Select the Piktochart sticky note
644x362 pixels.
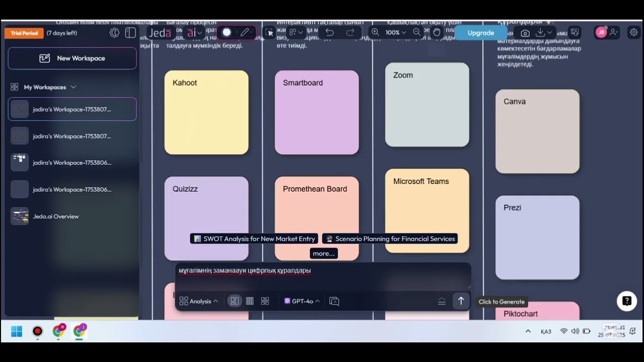coord(537,311)
